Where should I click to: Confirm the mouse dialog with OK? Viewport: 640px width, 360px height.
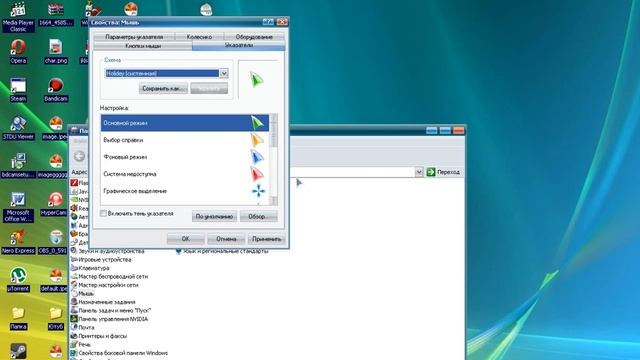pos(186,239)
